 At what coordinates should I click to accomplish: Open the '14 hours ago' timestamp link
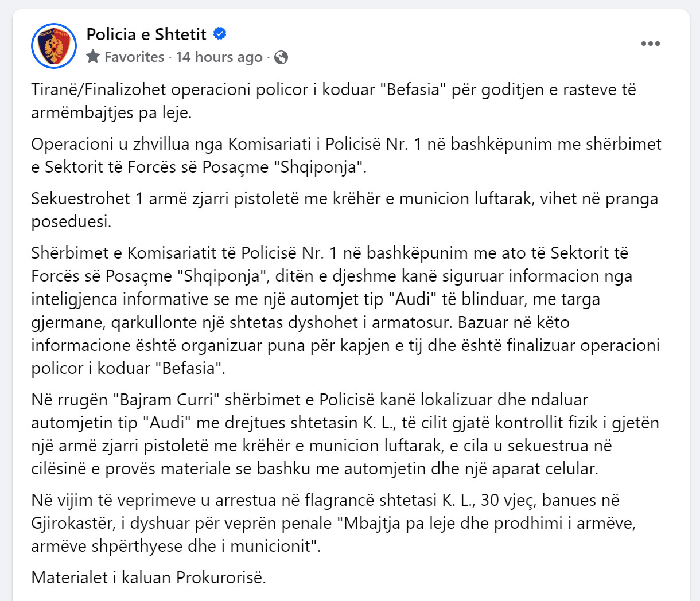219,57
